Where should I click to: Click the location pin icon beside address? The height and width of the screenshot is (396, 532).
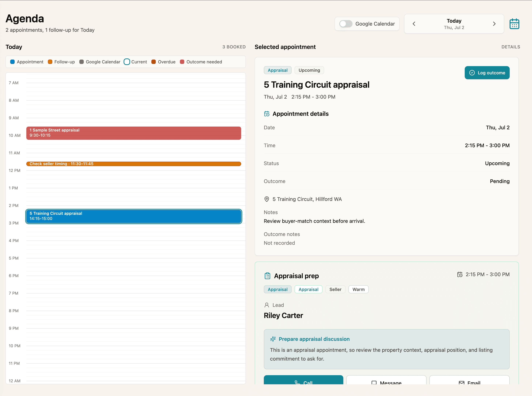[267, 199]
